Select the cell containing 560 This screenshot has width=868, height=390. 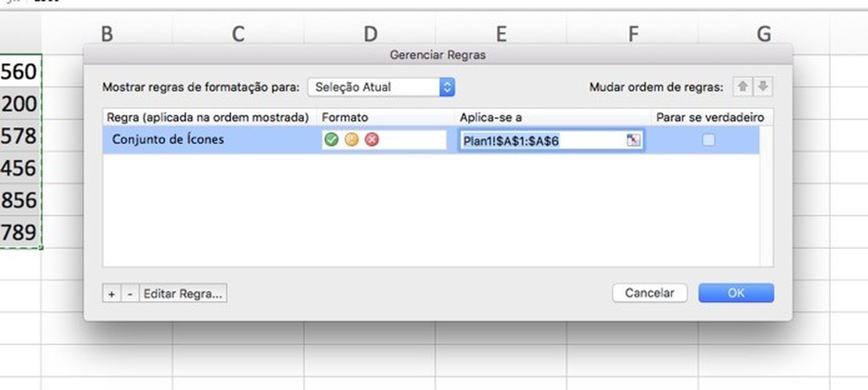pyautogui.click(x=20, y=71)
